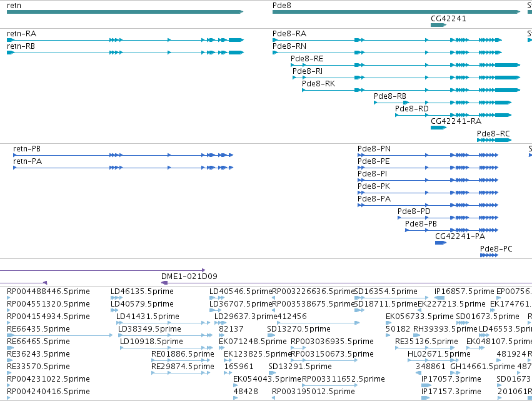532x401 pixels.
Task: Open EST EK123825.5prime
Action: tap(258, 354)
